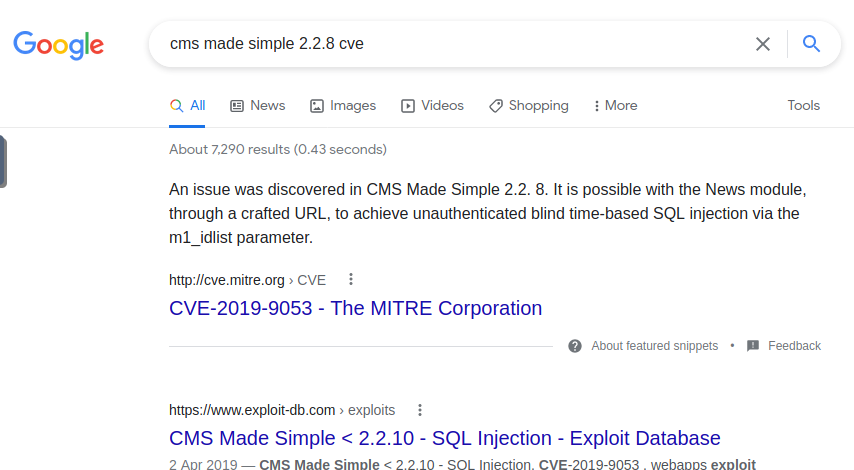This screenshot has height=470, width=854.
Task: Switch to the Shopping tab
Action: (529, 106)
